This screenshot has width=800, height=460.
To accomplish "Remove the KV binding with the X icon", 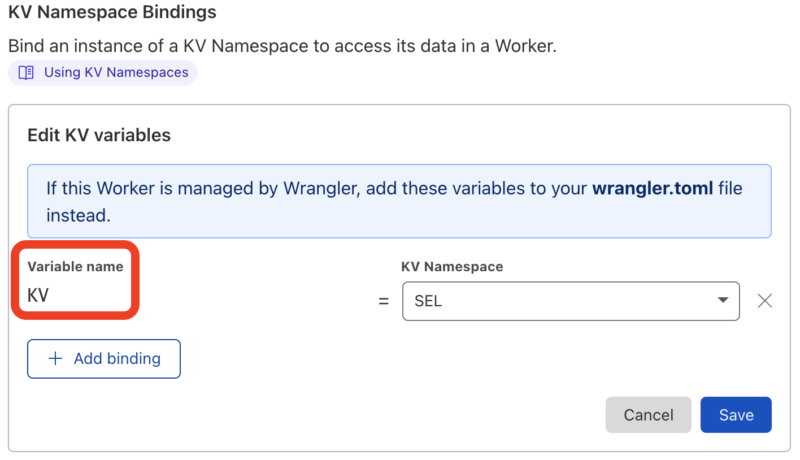I will [x=765, y=301].
